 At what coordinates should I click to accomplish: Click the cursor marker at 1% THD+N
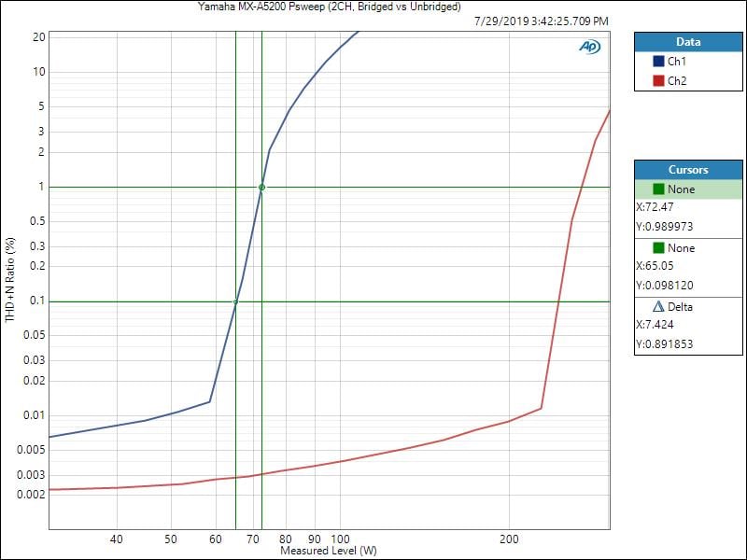click(x=261, y=188)
